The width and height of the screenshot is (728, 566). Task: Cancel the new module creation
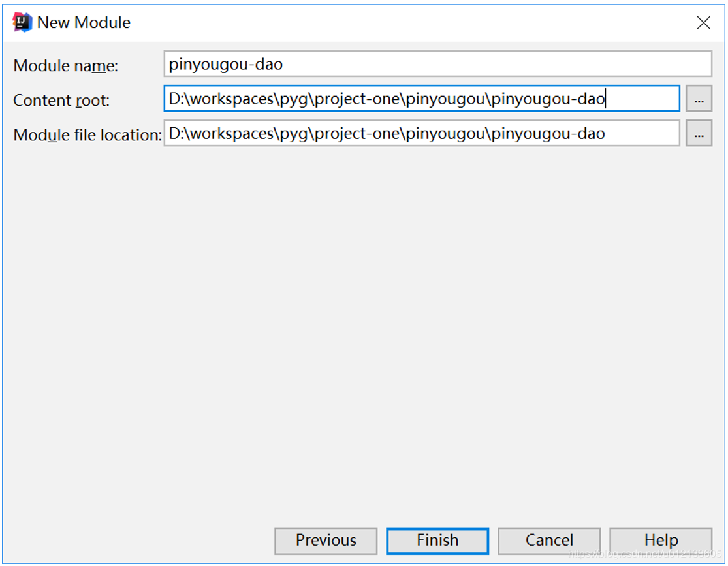point(549,541)
